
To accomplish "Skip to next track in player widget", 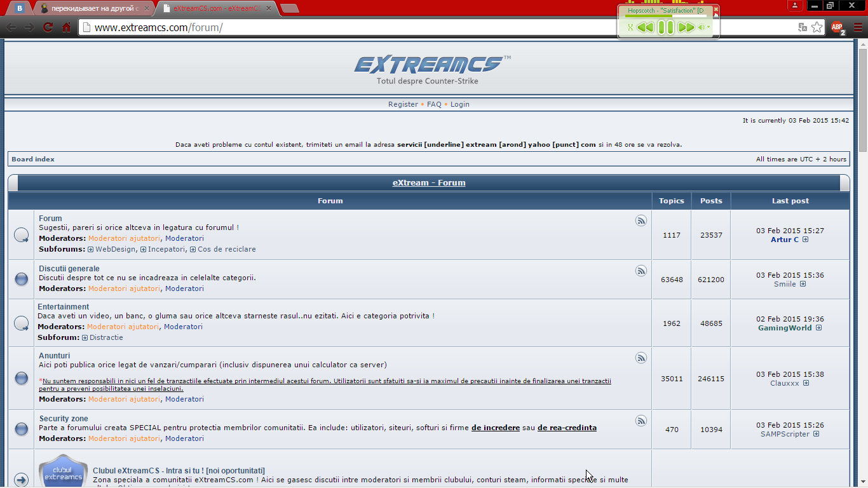I will [686, 27].
